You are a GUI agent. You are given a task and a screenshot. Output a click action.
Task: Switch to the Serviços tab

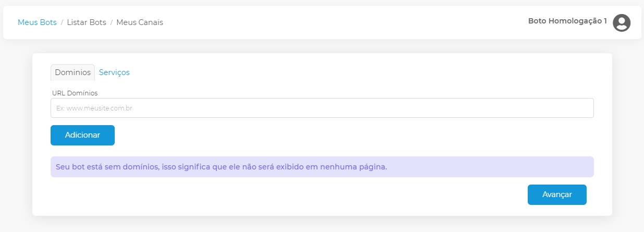click(114, 72)
